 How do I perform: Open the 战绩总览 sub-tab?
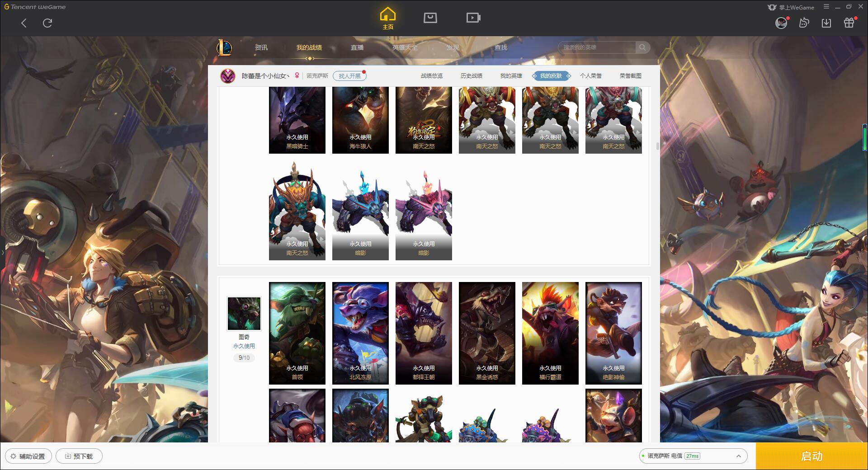[x=432, y=76]
